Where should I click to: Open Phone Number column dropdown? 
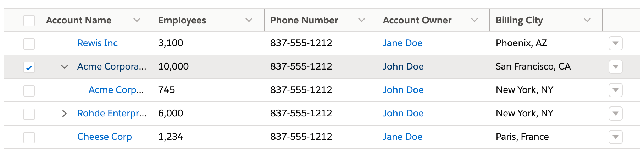pyautogui.click(x=362, y=20)
